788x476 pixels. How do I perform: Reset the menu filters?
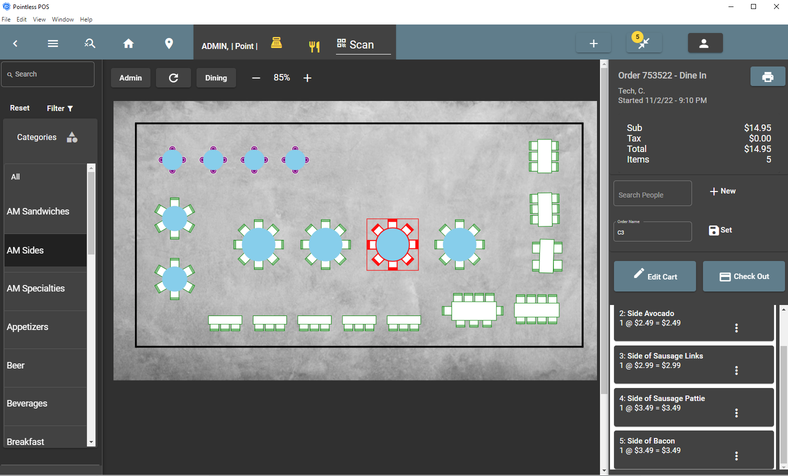pyautogui.click(x=20, y=108)
